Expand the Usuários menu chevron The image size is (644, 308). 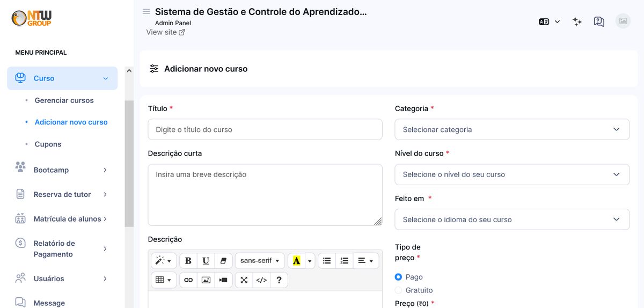pos(105,279)
